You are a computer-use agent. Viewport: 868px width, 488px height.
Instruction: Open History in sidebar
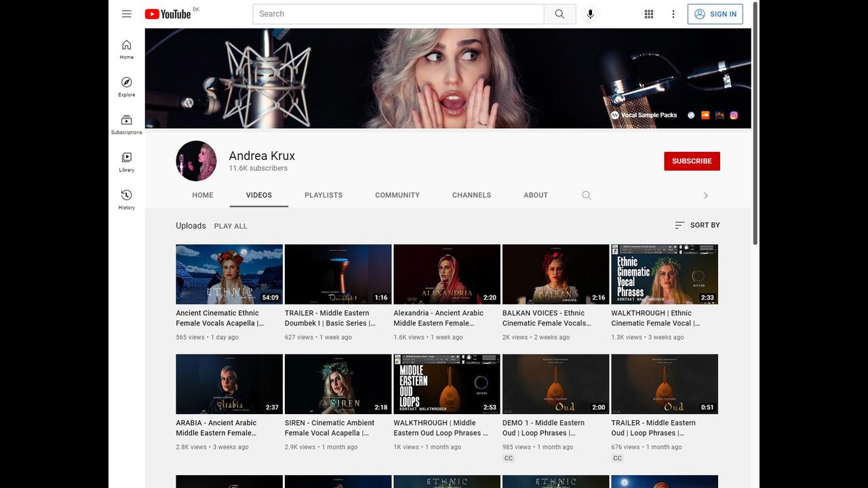click(127, 199)
